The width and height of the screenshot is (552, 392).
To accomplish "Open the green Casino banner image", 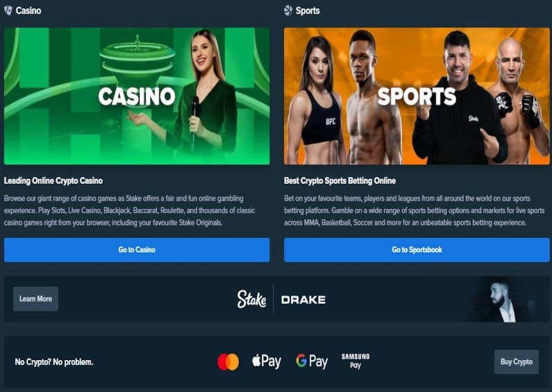I will [x=137, y=96].
